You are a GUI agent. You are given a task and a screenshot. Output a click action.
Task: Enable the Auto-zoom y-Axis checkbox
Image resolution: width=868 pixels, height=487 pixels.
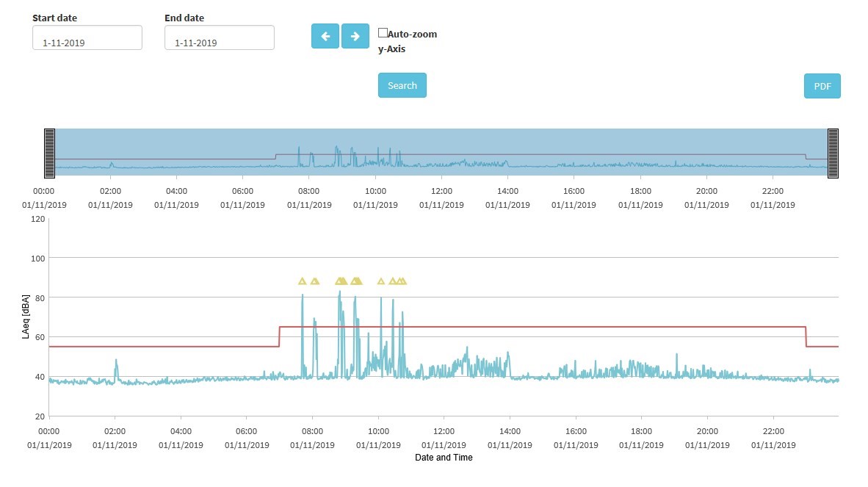coord(383,33)
